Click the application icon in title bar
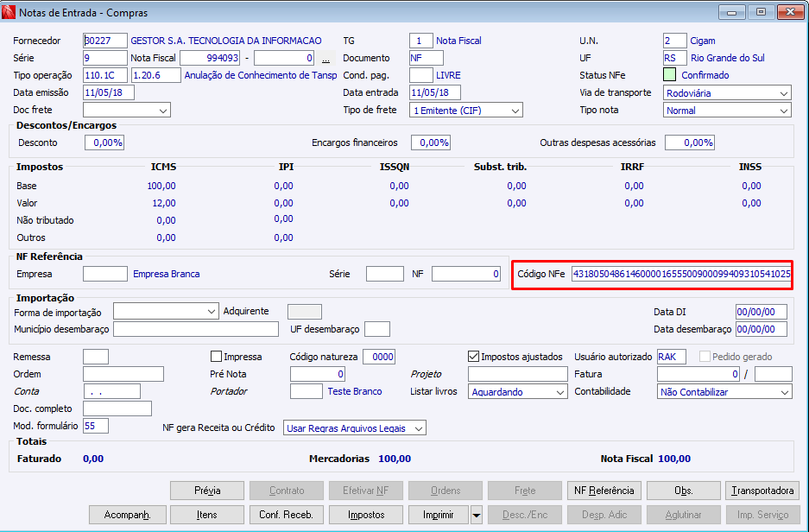The width and height of the screenshot is (809, 532). click(9, 12)
